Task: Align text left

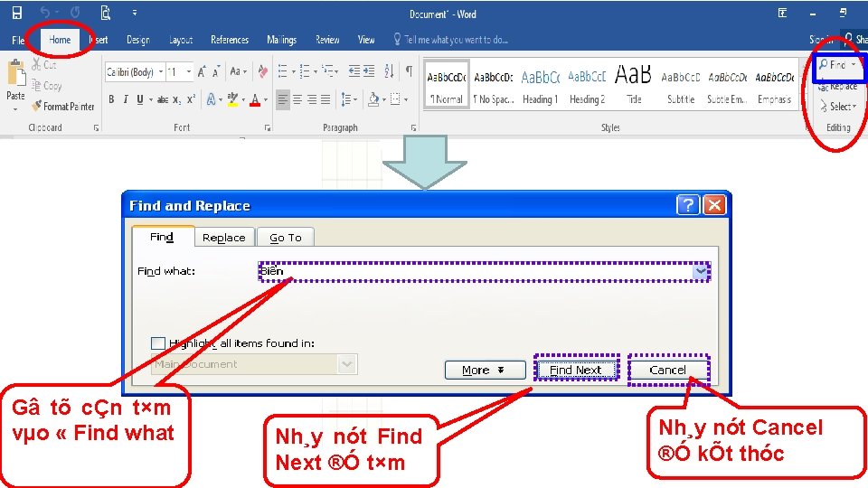Action: (x=283, y=100)
